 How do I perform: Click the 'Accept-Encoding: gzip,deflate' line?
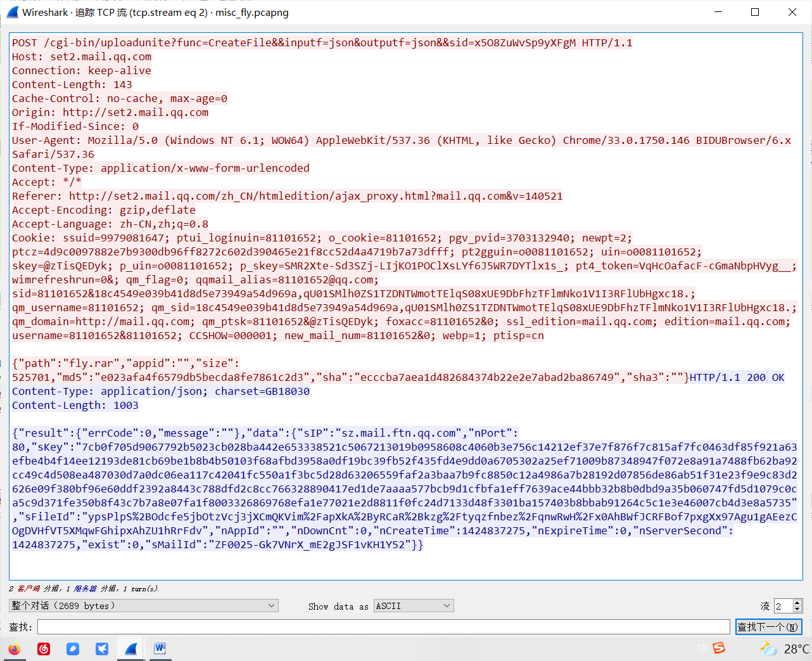pyautogui.click(x=104, y=210)
